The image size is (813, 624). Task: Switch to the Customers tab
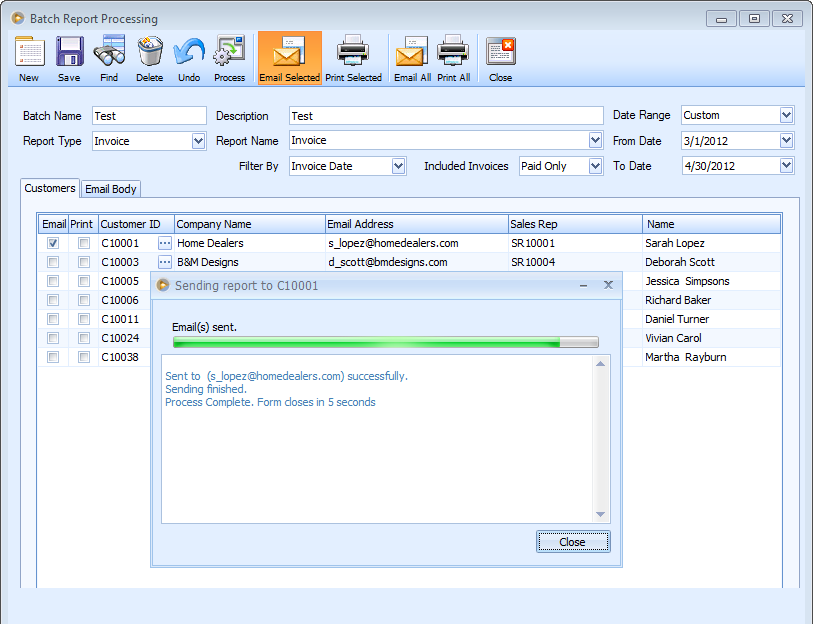coord(50,188)
